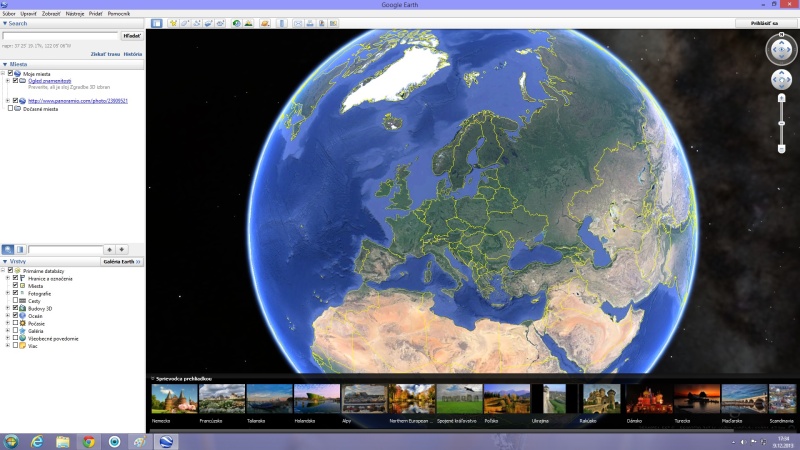
Task: Open the Nástroje menu
Action: [75, 14]
